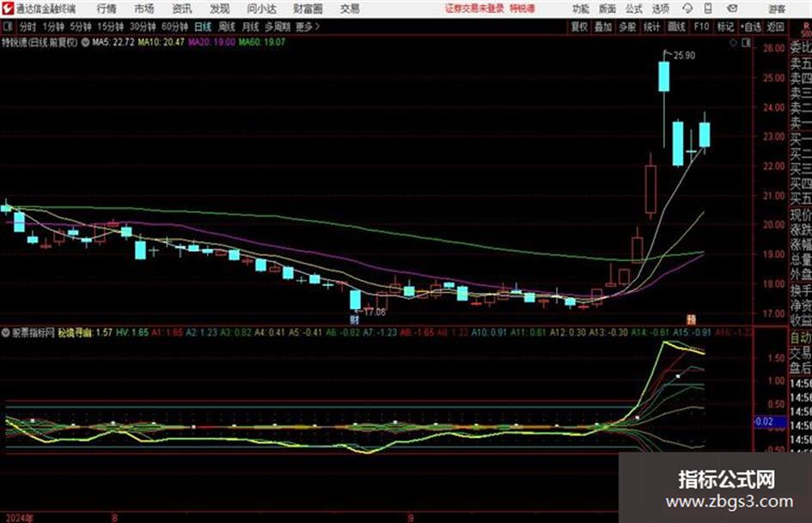The height and width of the screenshot is (523, 812).
Task: Click the MA20: 19.00 indicator value
Action: 211,42
